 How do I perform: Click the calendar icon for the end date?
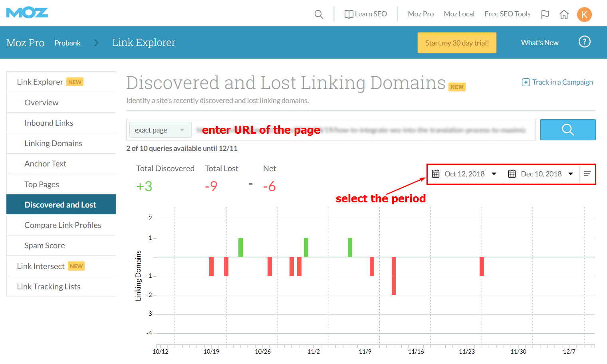(512, 174)
